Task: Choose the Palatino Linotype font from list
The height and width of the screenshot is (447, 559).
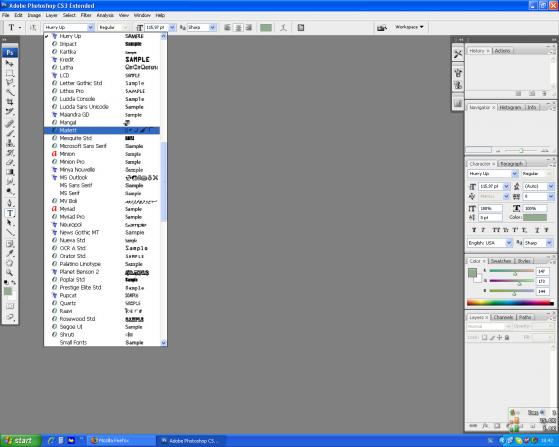Action: 102,264
